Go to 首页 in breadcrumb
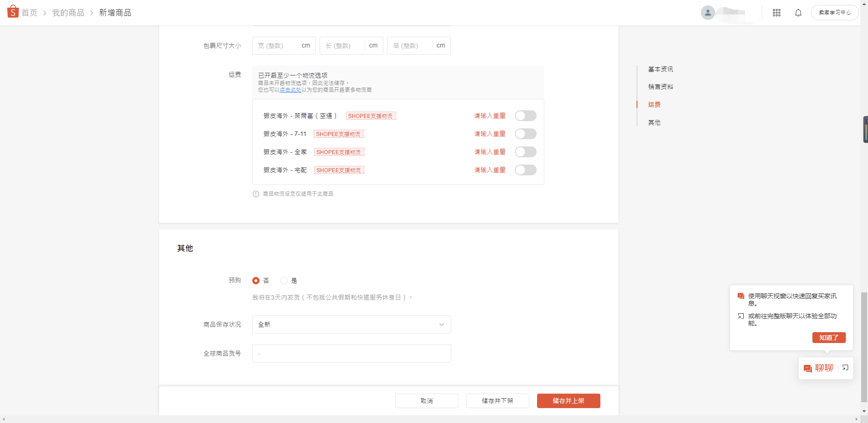The height and width of the screenshot is (423, 868). coord(29,13)
